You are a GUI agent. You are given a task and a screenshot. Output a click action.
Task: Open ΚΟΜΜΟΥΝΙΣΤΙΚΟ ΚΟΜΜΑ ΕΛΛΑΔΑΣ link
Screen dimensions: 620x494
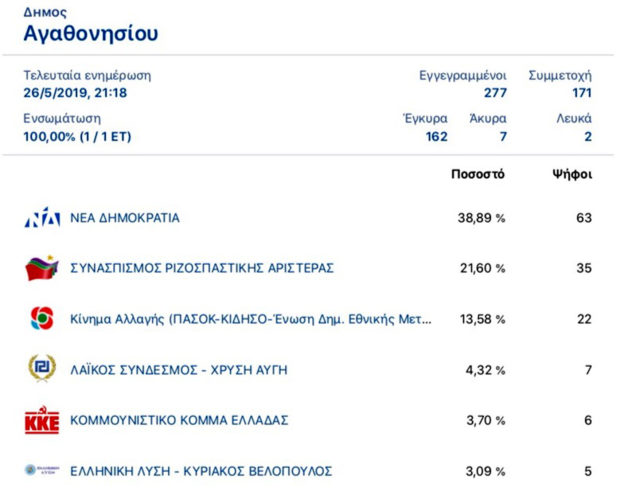click(x=179, y=420)
